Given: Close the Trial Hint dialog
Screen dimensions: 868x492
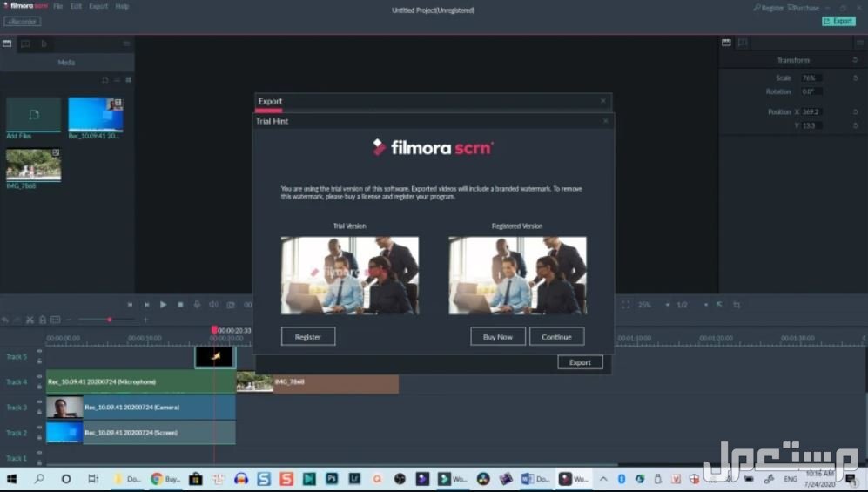Looking at the screenshot, I should [x=606, y=121].
